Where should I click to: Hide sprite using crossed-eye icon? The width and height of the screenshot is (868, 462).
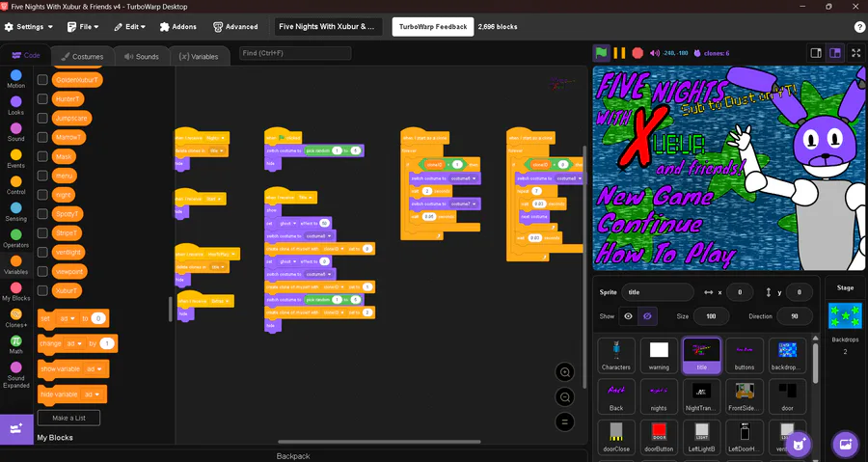(x=647, y=316)
